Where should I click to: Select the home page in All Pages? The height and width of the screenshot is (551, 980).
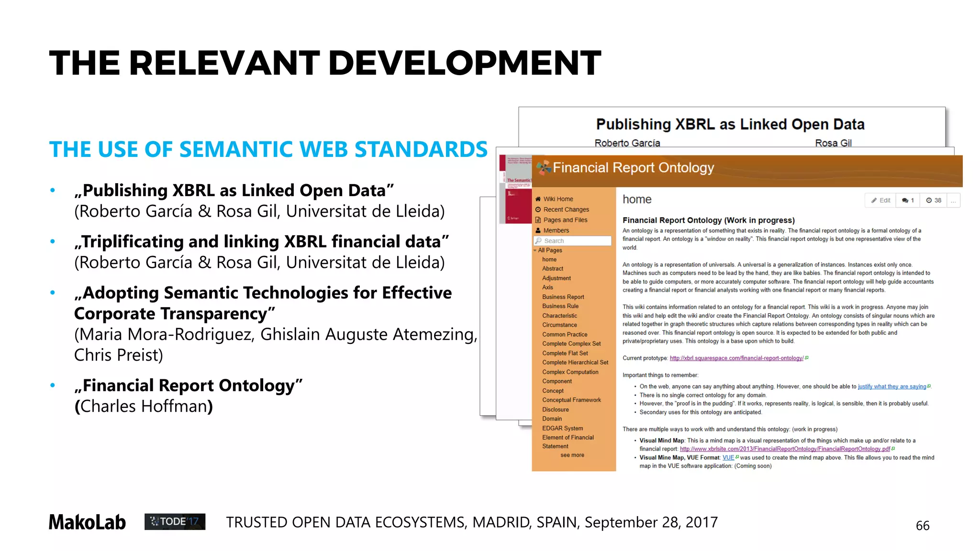pos(549,259)
